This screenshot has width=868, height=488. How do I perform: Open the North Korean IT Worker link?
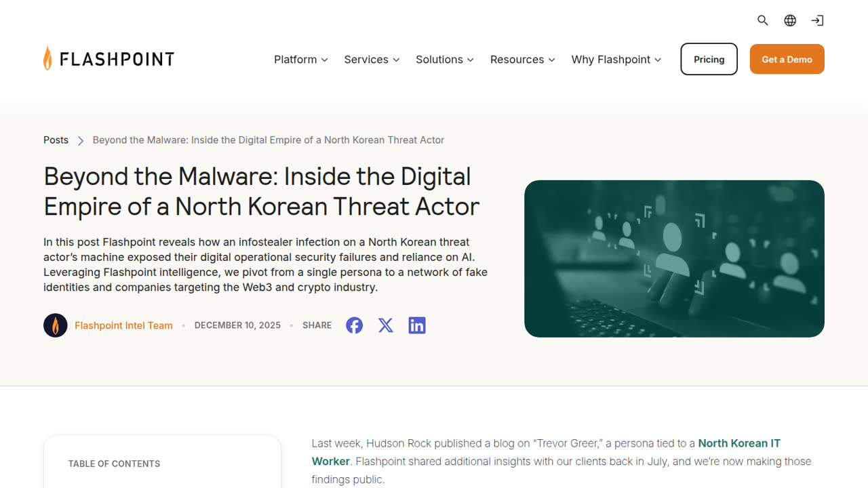click(546, 452)
